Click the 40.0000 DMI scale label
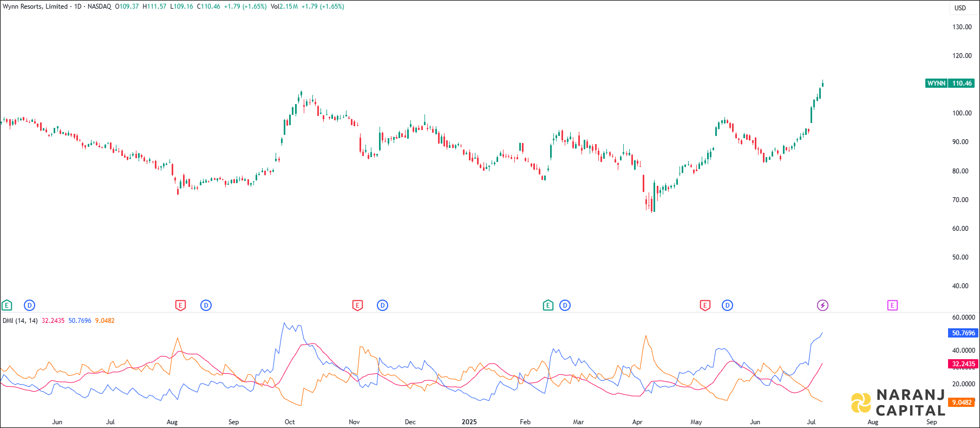 tap(964, 351)
